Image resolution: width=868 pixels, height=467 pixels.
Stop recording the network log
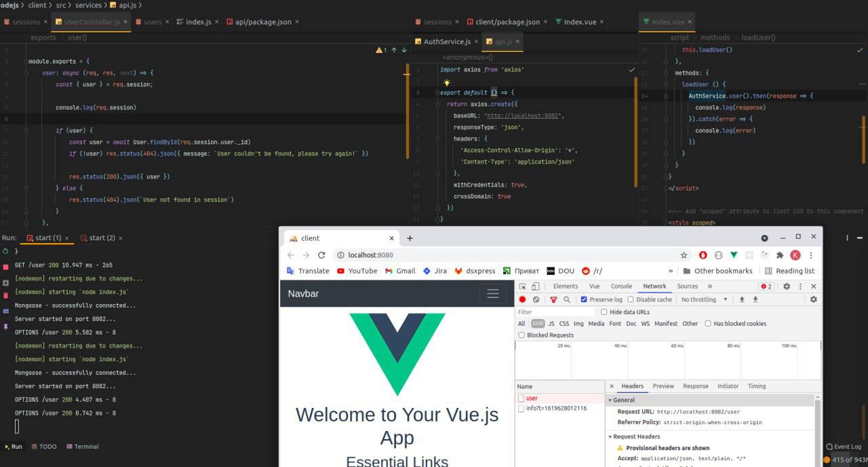point(522,299)
